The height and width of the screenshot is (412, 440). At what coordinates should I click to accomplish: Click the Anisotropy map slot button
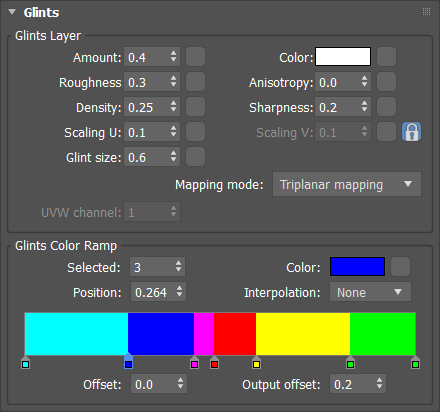(x=386, y=82)
